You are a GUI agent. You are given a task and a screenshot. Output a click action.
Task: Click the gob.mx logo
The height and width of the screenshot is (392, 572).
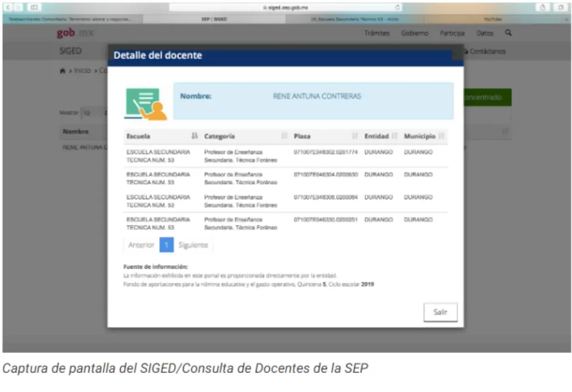74,32
